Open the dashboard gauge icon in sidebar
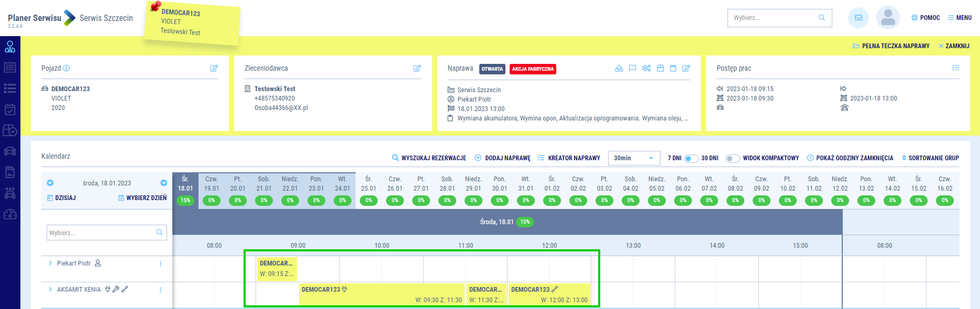The image size is (980, 309). click(x=10, y=215)
